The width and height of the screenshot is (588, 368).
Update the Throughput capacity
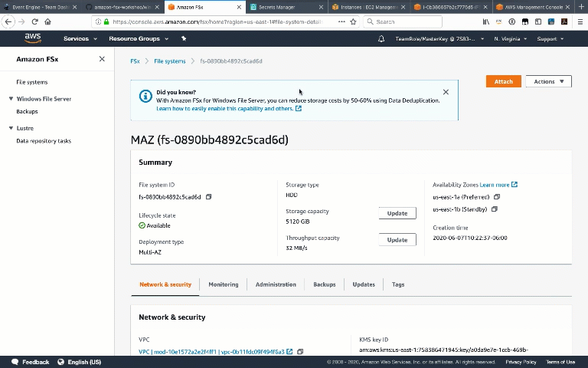397,240
